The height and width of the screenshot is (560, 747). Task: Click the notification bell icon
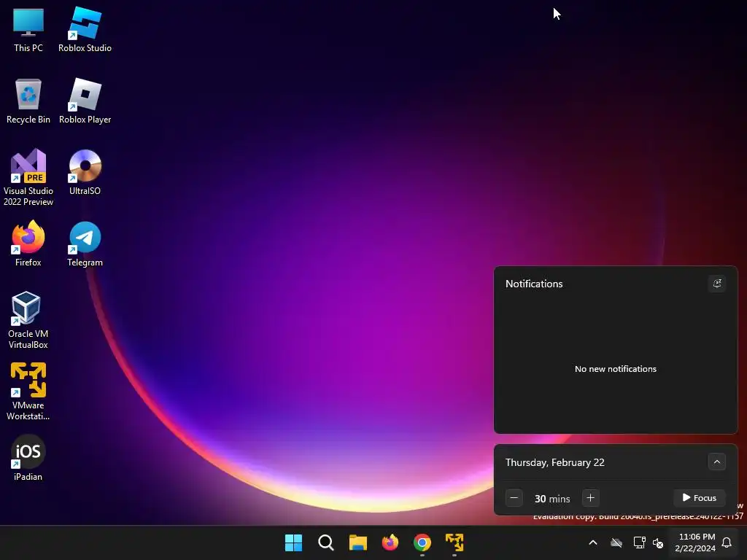pyautogui.click(x=727, y=542)
